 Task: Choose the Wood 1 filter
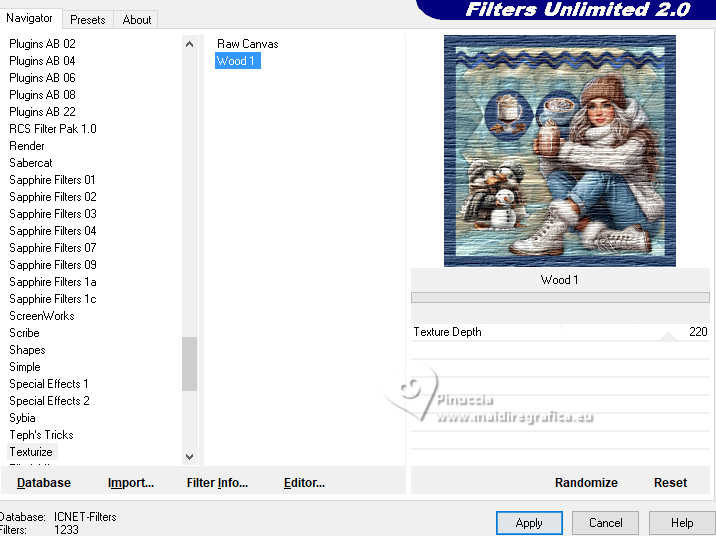tap(238, 61)
